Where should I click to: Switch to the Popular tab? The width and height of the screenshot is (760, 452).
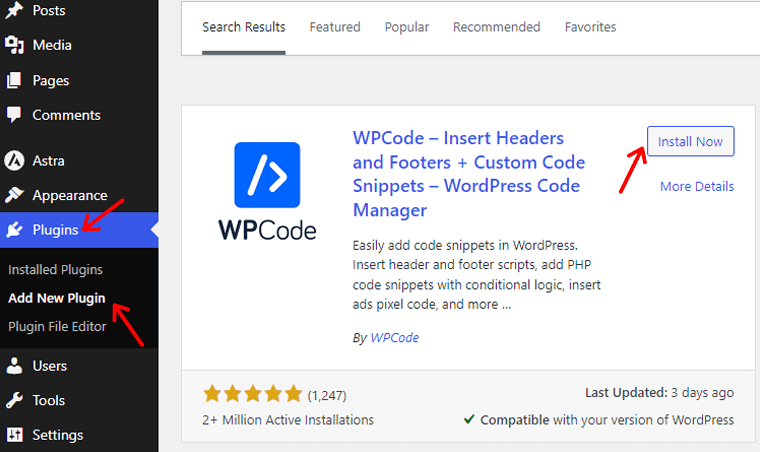(x=406, y=27)
